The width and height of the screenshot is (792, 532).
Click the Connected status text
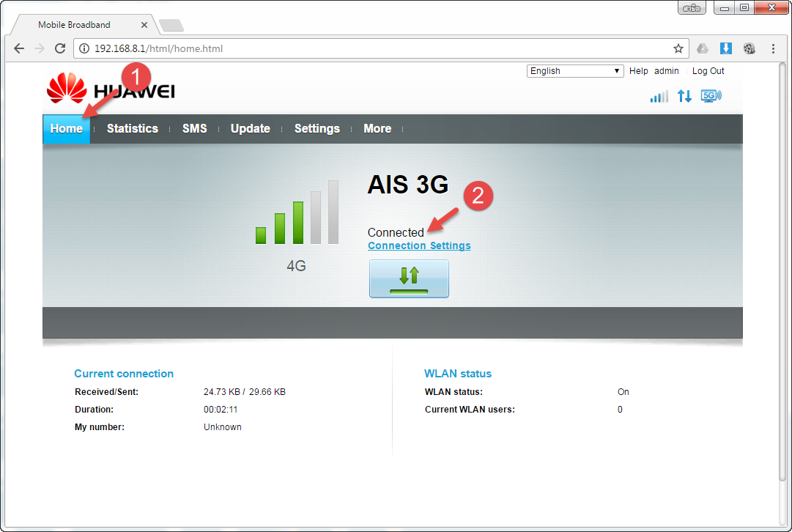pos(396,232)
